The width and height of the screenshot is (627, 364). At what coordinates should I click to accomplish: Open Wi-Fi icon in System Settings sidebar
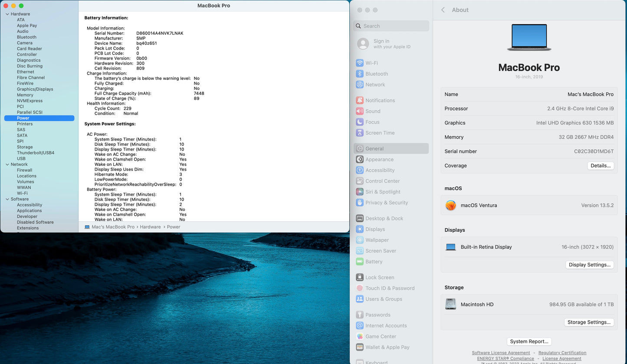pos(359,63)
